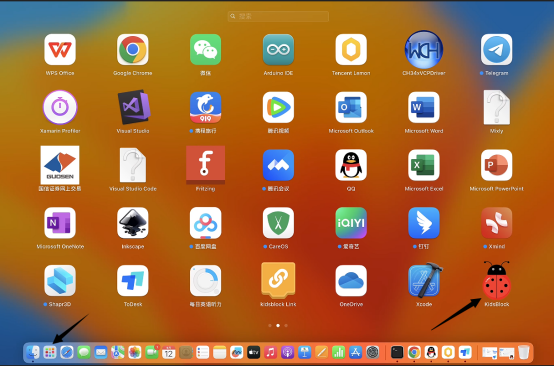Open Calendar in the Dock

tap(169, 352)
